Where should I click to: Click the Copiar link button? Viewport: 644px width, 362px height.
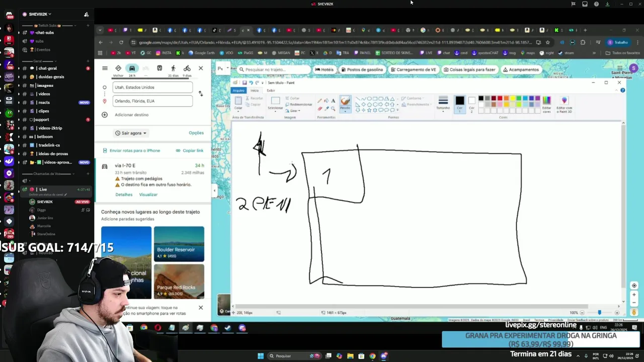[190, 150]
